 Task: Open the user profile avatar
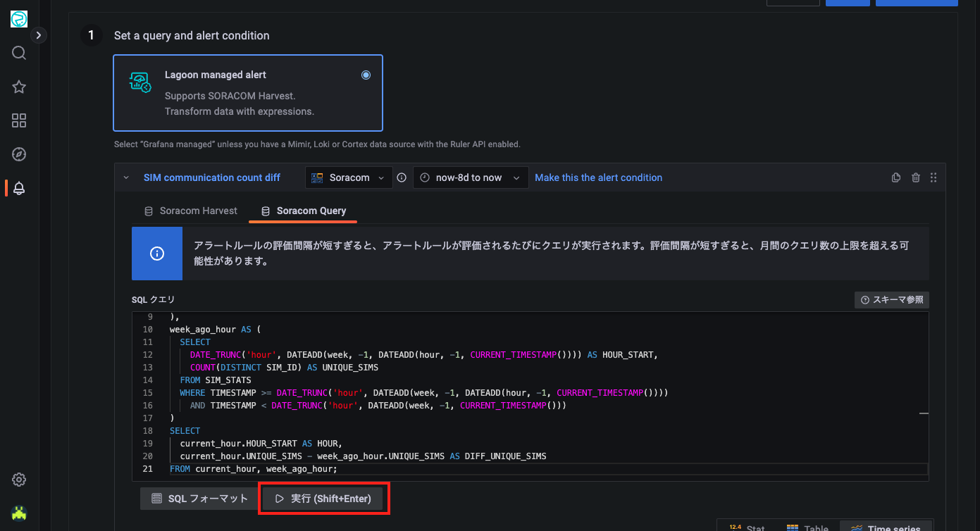[x=19, y=513]
